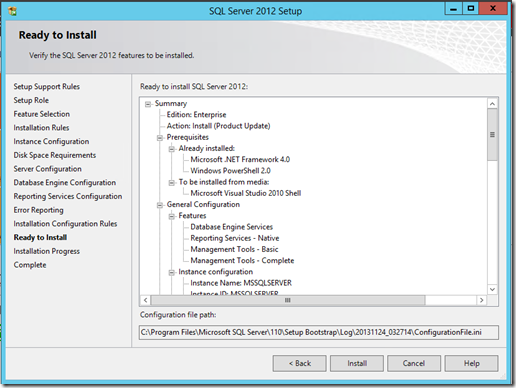
Task: Click the Configuration file path field
Action: pos(319,332)
